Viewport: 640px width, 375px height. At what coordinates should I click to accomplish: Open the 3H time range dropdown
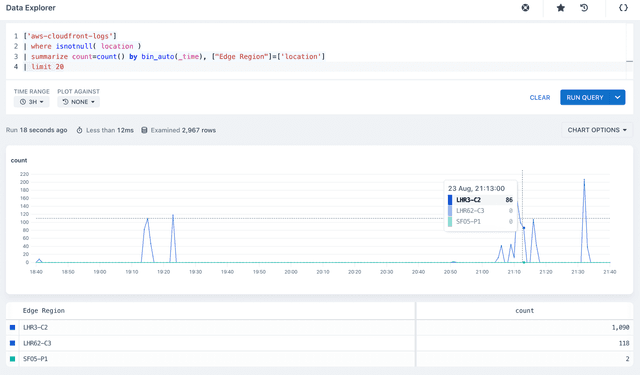31,102
